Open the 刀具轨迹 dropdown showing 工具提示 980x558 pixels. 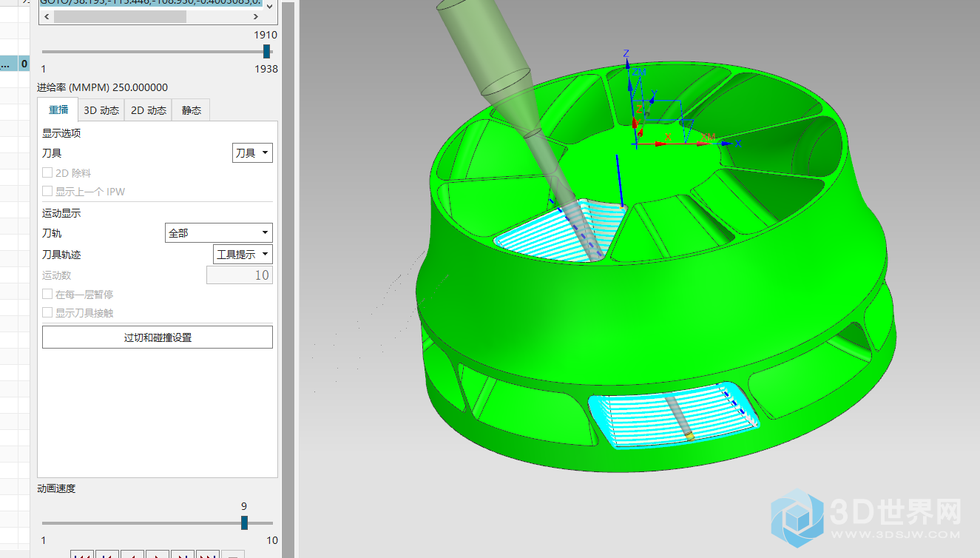[x=243, y=255]
